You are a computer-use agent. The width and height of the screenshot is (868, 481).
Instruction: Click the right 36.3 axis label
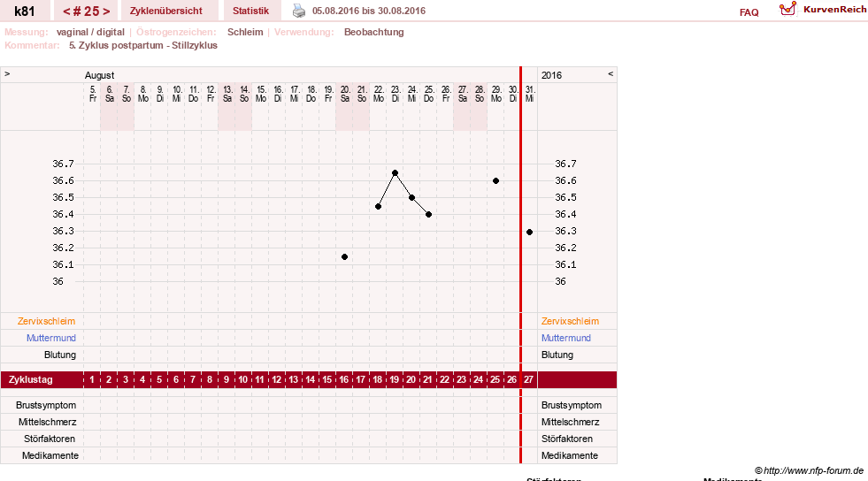click(565, 231)
